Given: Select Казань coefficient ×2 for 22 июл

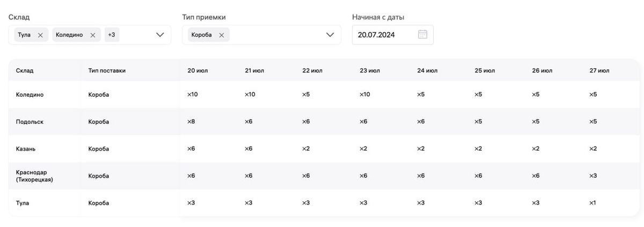Looking at the screenshot, I should (306, 149).
